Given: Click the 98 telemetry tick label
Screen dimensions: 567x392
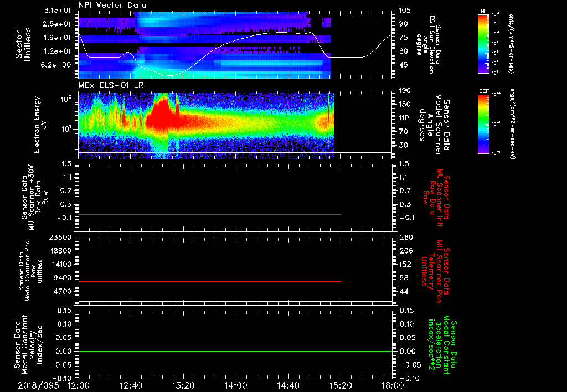Looking at the screenshot, I should (x=403, y=278).
